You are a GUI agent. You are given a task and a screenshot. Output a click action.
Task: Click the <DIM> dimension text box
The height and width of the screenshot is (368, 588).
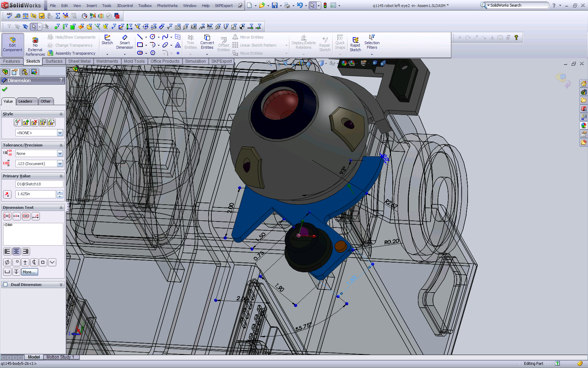pyautogui.click(x=33, y=234)
